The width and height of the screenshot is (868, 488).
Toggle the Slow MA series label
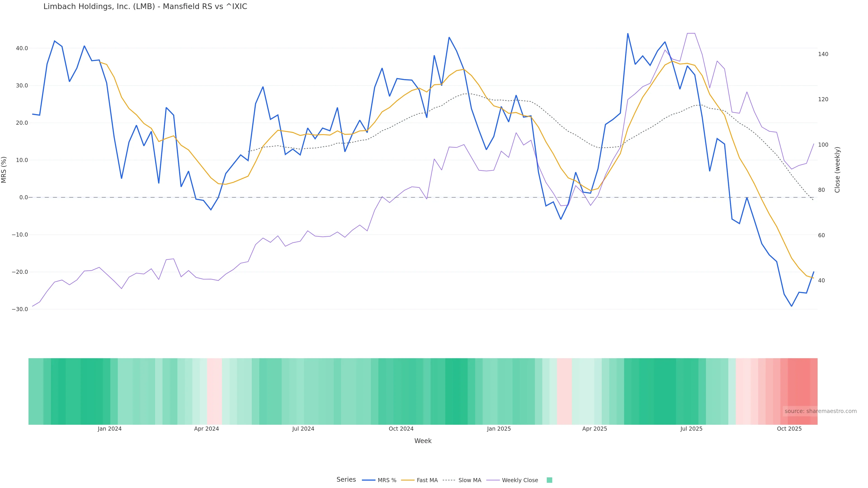pyautogui.click(x=470, y=480)
